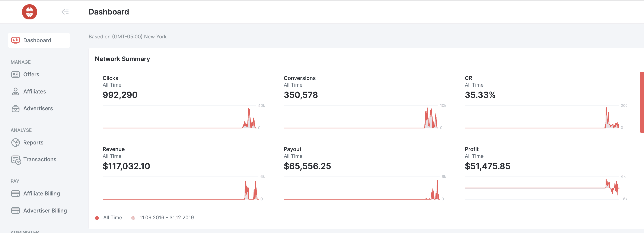Click the Affiliate Billing card icon
Screen dimensions: 644x233
point(16,194)
